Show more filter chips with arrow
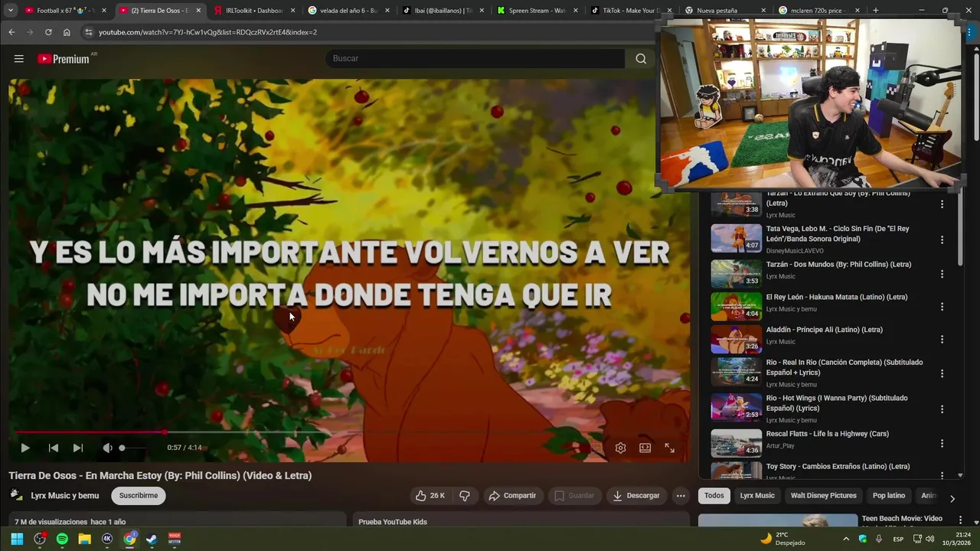Screen dimensions: 980x551 [952, 498]
